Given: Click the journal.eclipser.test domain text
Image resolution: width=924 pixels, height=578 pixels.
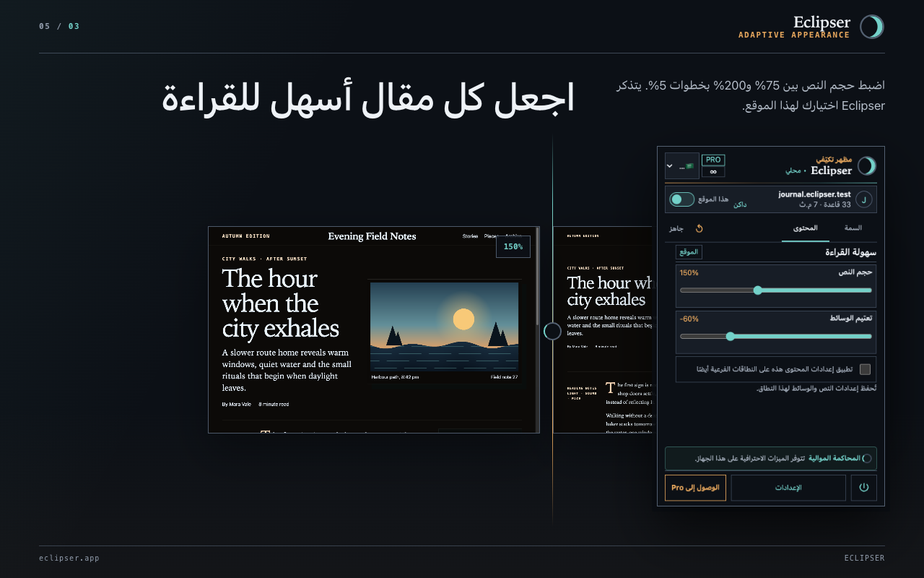Looking at the screenshot, I should 814,194.
